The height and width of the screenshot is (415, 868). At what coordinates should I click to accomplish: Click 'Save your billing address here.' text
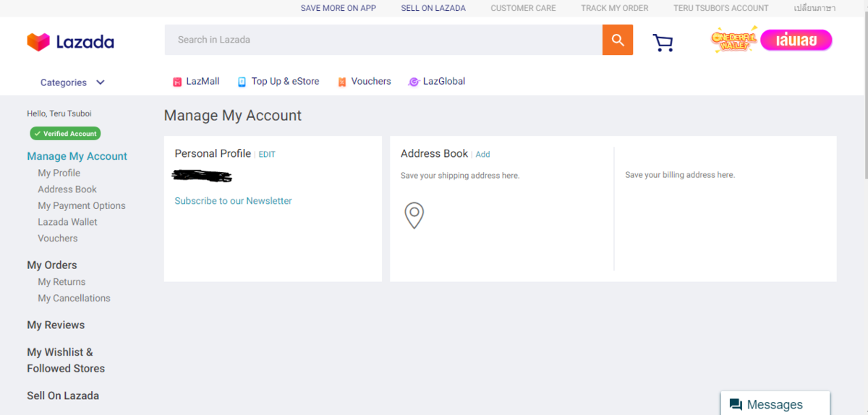pyautogui.click(x=680, y=175)
